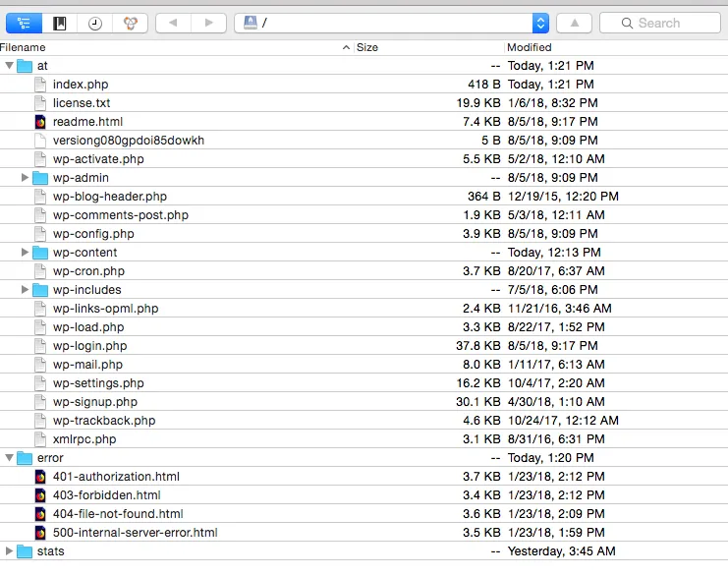Viewport: 728px width, 577px height.
Task: Click the versiong080gpdoi85dowkh blank file icon
Action: pos(40,141)
